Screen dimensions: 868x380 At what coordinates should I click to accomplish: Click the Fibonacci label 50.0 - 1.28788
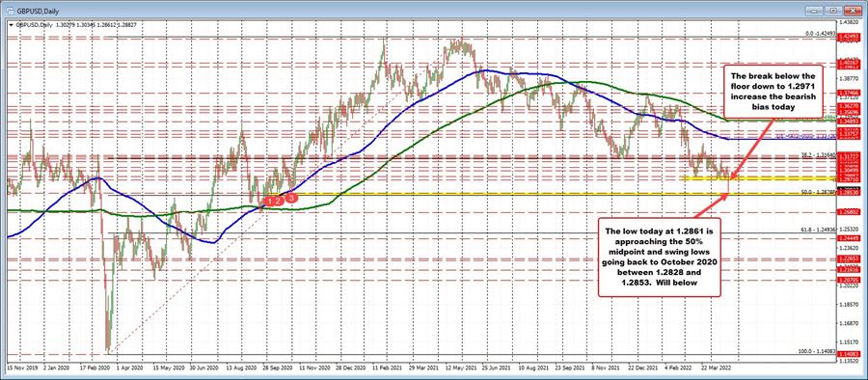click(x=818, y=192)
